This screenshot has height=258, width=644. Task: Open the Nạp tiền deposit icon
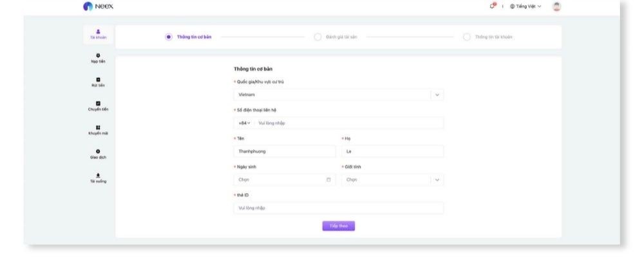coord(98,56)
